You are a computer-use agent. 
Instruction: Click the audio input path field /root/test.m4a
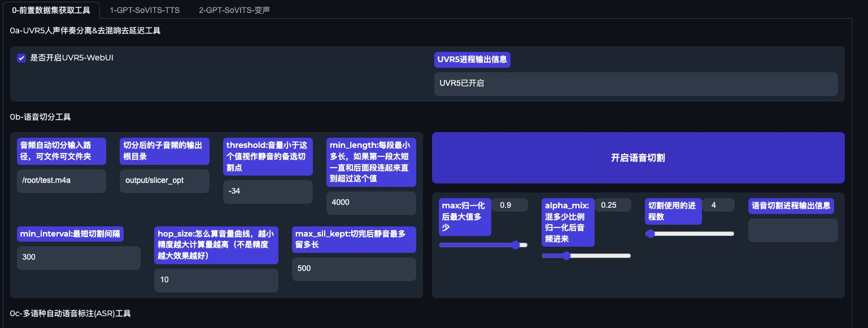pyautogui.click(x=61, y=181)
